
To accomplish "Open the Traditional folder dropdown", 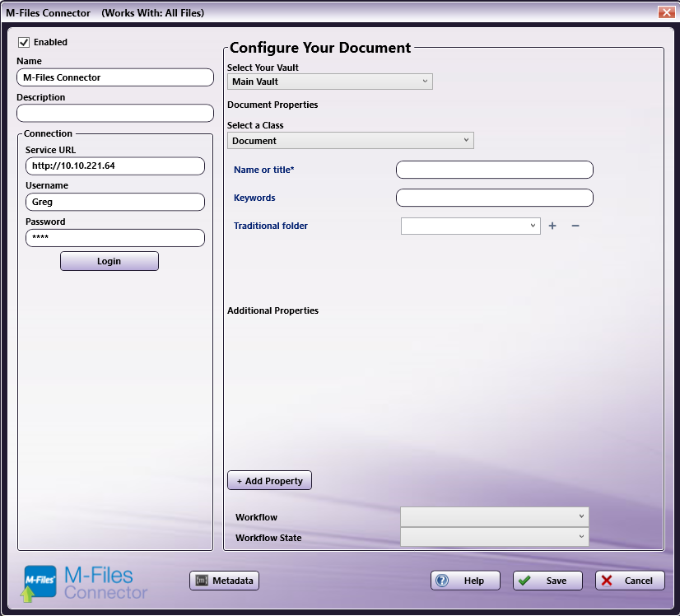I will tap(471, 226).
